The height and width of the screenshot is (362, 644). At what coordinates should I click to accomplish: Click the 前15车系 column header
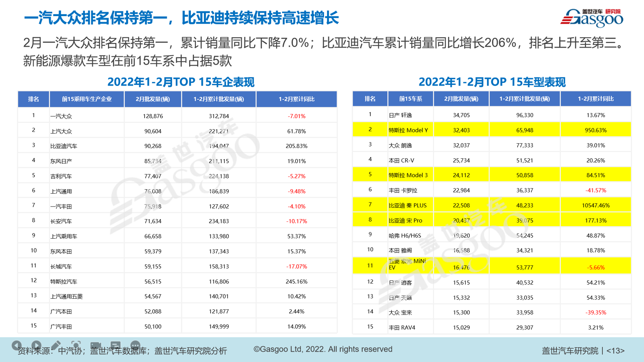coord(410,99)
